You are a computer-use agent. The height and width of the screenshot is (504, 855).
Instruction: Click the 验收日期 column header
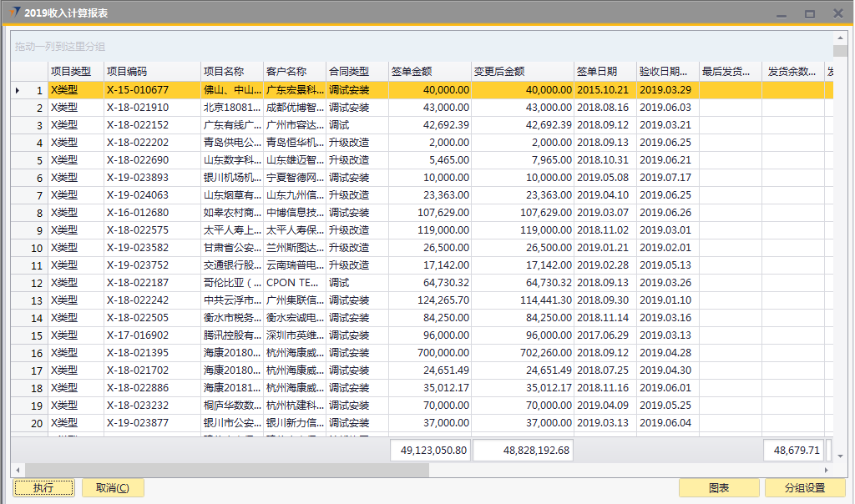(667, 72)
